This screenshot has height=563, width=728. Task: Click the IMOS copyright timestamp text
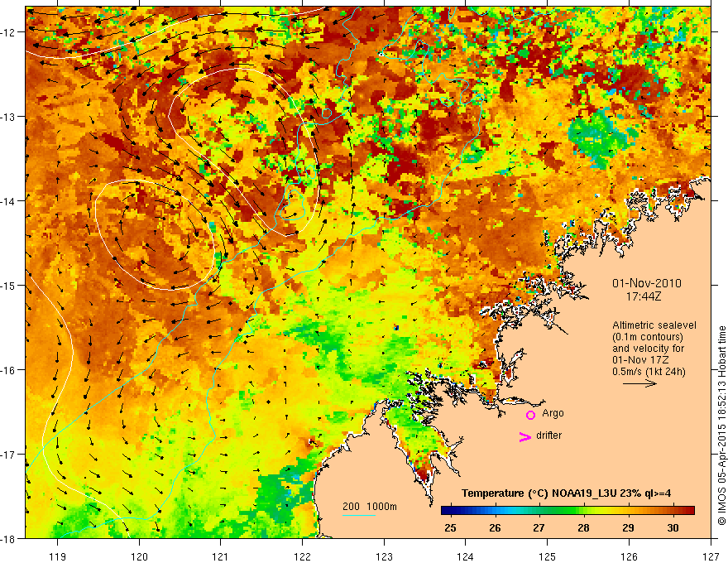721,426
